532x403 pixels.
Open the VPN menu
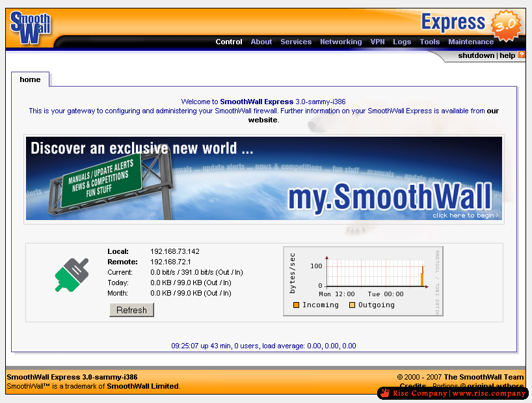[378, 42]
